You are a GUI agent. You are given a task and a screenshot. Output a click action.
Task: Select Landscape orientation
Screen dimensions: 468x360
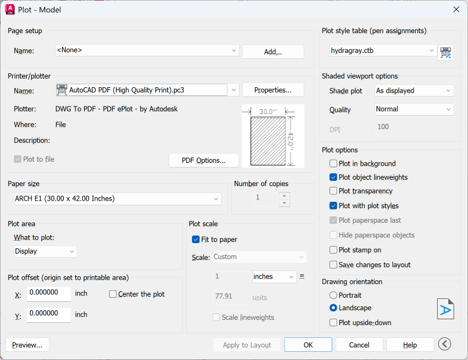coord(333,308)
